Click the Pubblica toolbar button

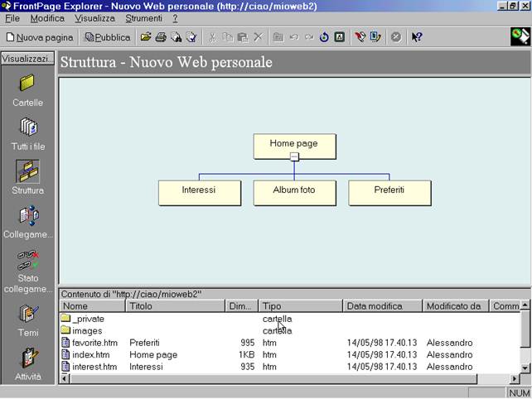pyautogui.click(x=108, y=37)
